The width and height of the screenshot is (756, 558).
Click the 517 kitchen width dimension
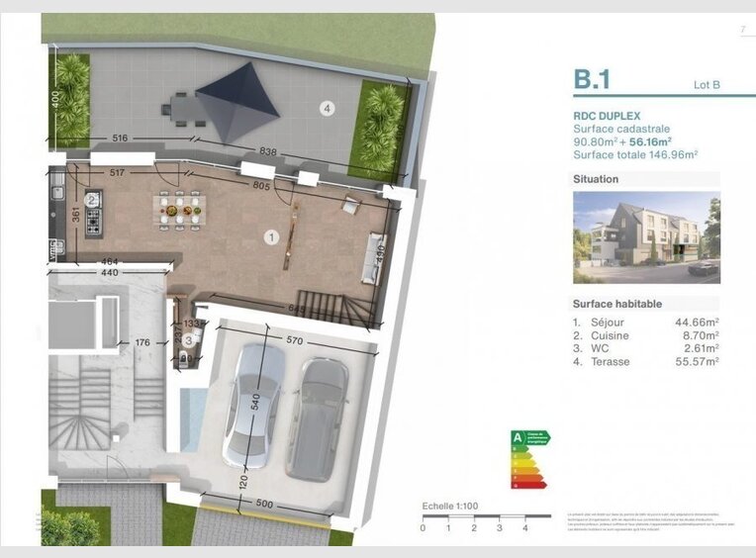[117, 172]
